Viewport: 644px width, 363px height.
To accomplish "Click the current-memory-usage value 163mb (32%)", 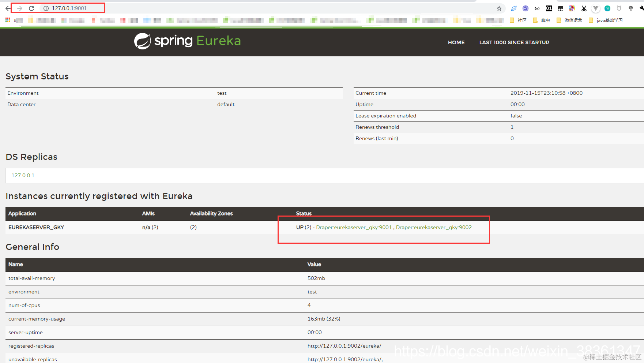I will 324,319.
